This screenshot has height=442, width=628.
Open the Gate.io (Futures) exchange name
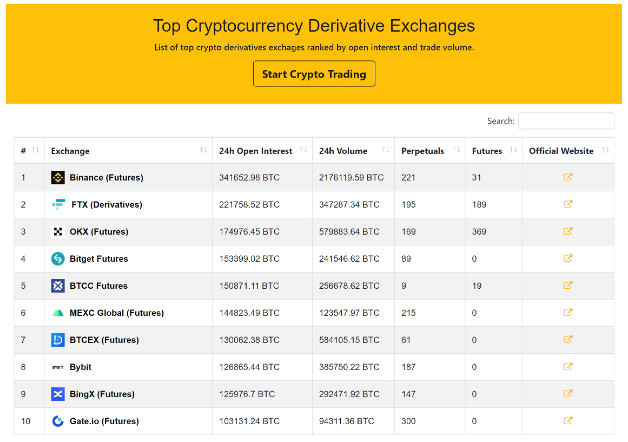[x=104, y=421]
